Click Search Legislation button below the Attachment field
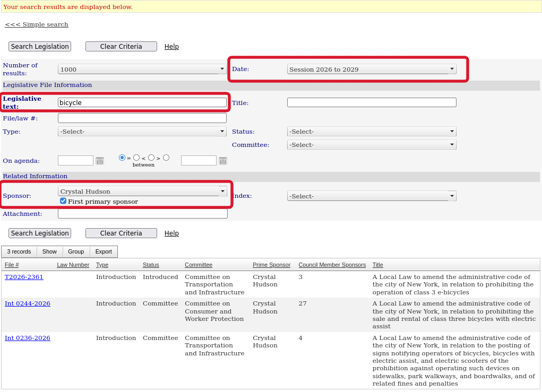Image resolution: width=542 pixels, height=392 pixels. pos(40,233)
